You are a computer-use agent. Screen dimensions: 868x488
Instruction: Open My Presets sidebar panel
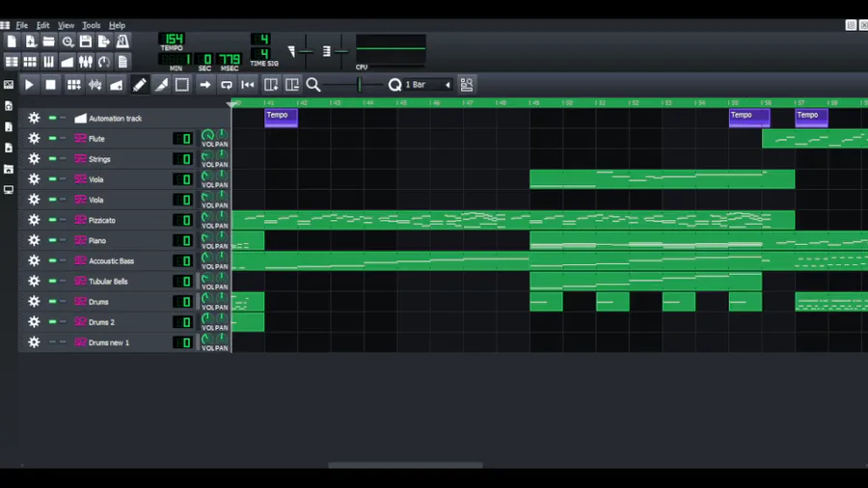9,148
